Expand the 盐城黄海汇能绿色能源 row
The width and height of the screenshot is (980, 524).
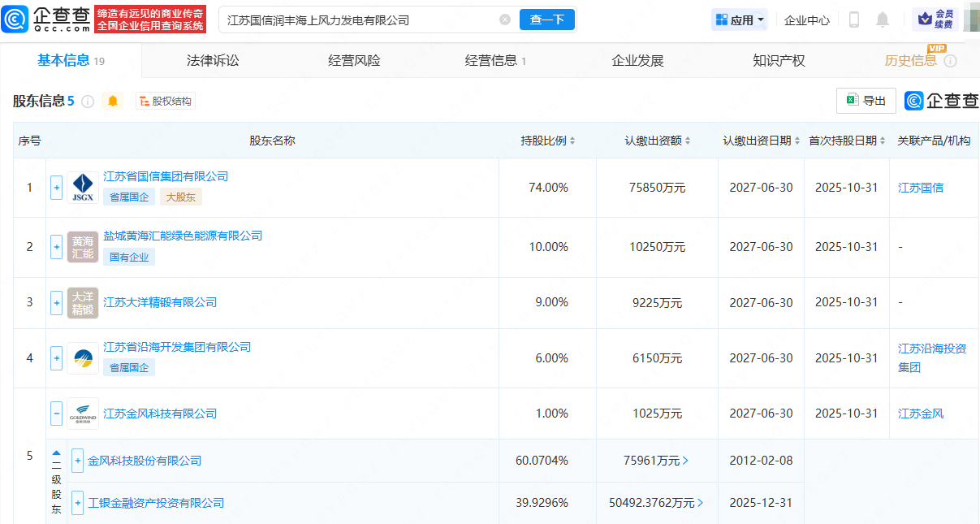(x=56, y=247)
